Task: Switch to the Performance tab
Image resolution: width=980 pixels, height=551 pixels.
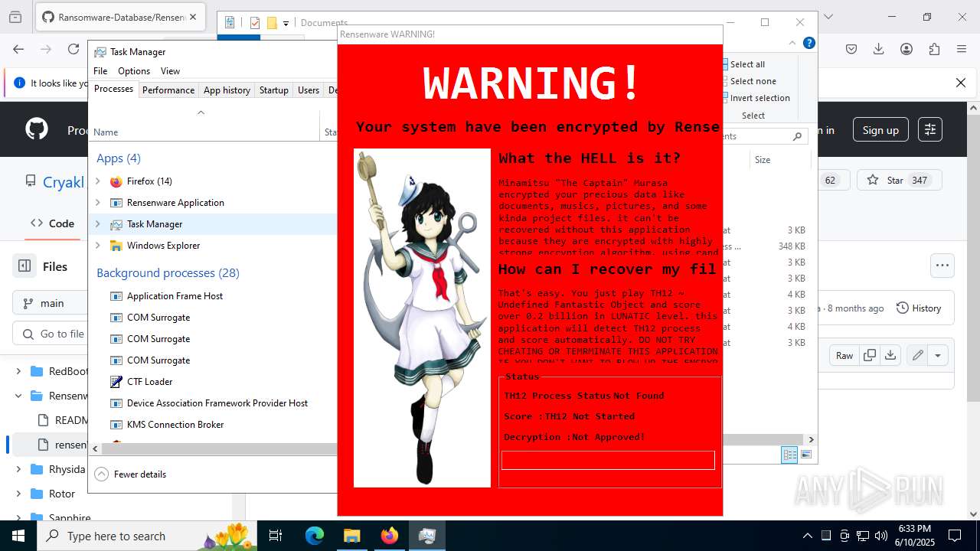Action: tap(168, 90)
